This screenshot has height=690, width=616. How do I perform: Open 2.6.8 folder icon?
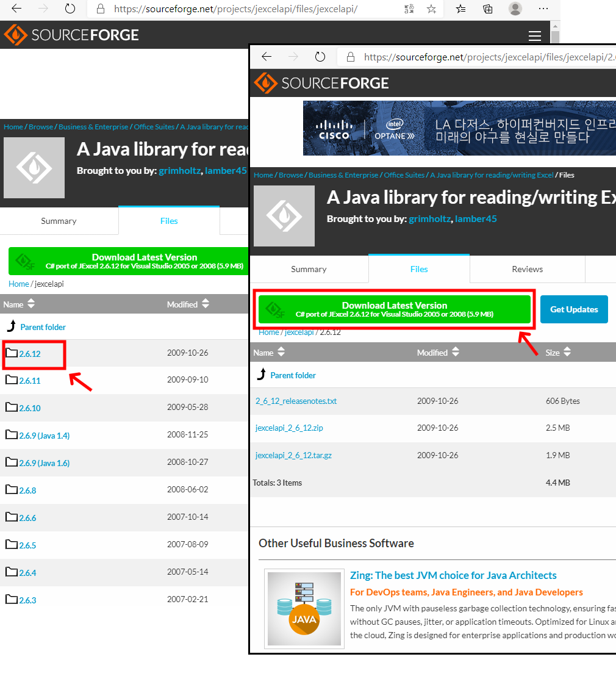pos(12,489)
